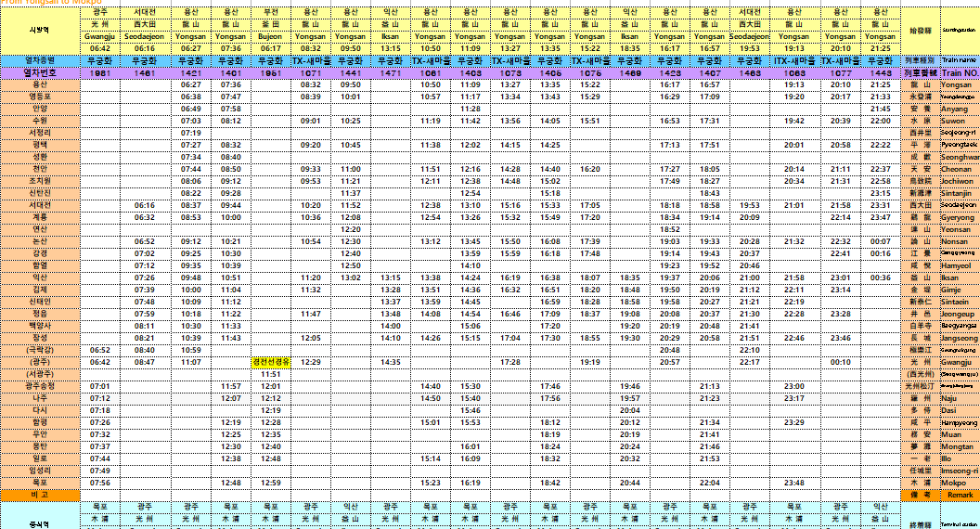Select train number cell 1443
The width and height of the screenshot is (980, 529).
click(881, 73)
